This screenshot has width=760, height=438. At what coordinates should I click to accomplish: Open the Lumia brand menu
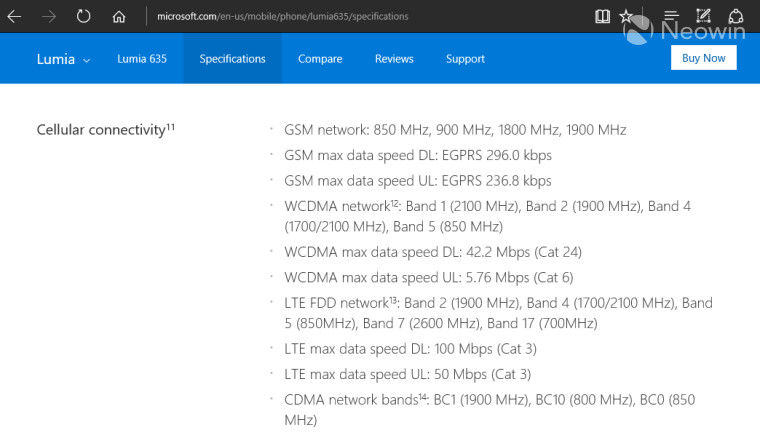(56, 59)
